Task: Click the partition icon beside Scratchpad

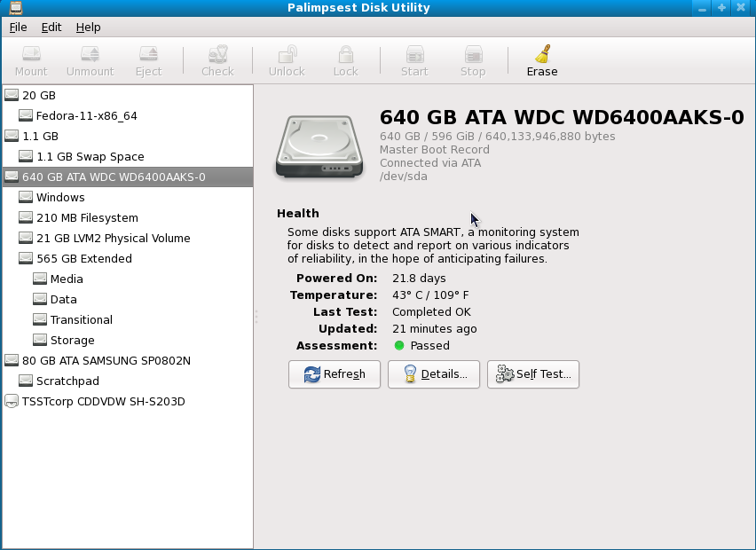Action: [x=26, y=381]
